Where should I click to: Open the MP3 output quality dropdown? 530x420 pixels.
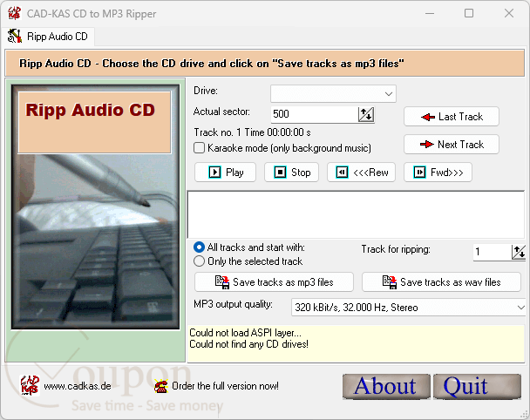[408, 308]
